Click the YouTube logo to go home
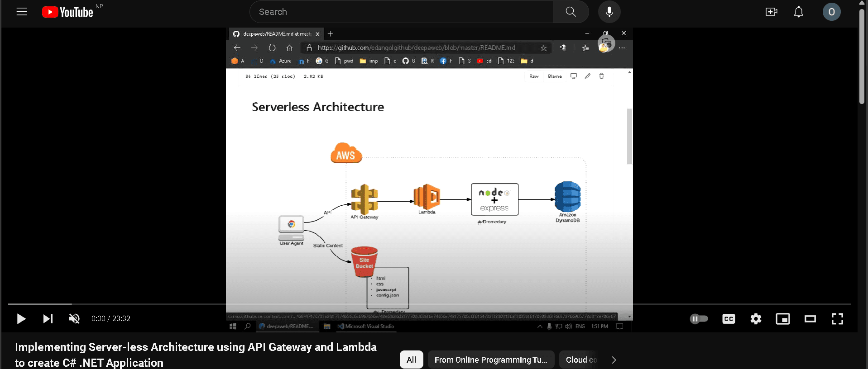 click(x=68, y=12)
